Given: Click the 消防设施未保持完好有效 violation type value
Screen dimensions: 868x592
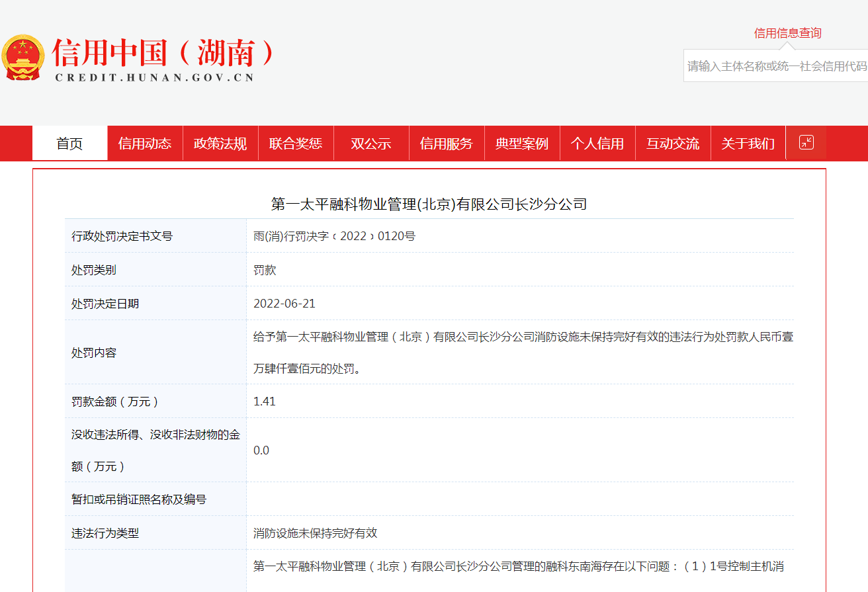Looking at the screenshot, I should (316, 533).
